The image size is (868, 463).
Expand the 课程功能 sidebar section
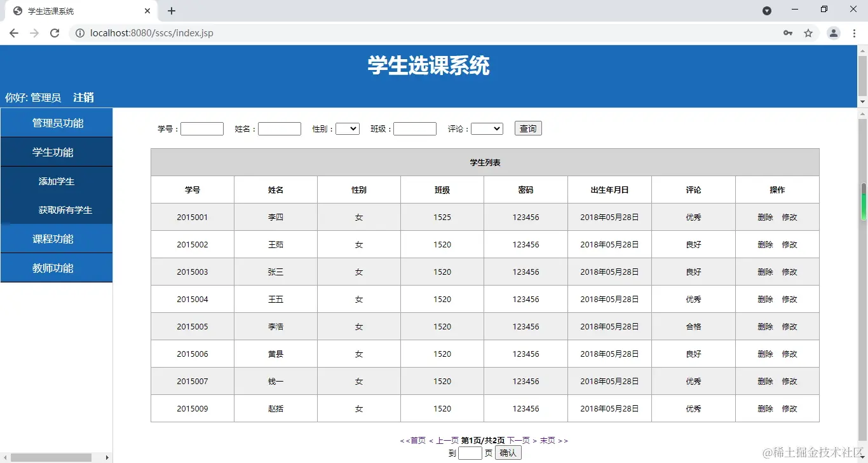[x=56, y=238]
